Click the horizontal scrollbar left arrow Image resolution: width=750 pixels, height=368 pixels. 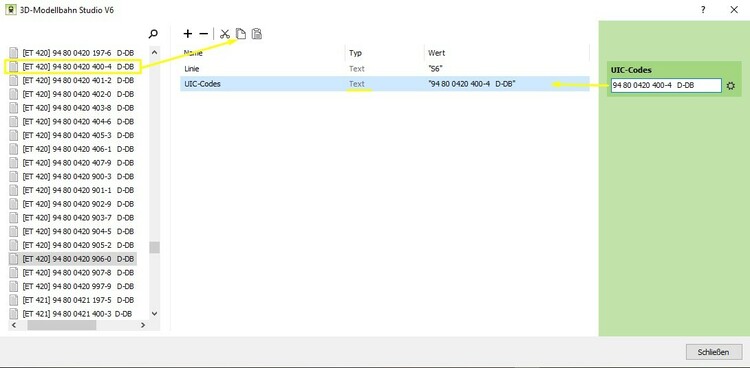tap(13, 325)
